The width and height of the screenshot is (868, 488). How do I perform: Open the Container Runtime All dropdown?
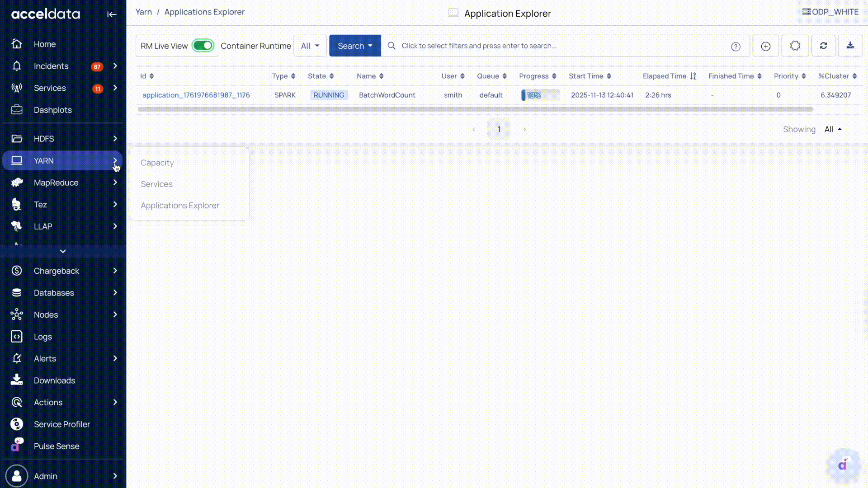(x=310, y=46)
